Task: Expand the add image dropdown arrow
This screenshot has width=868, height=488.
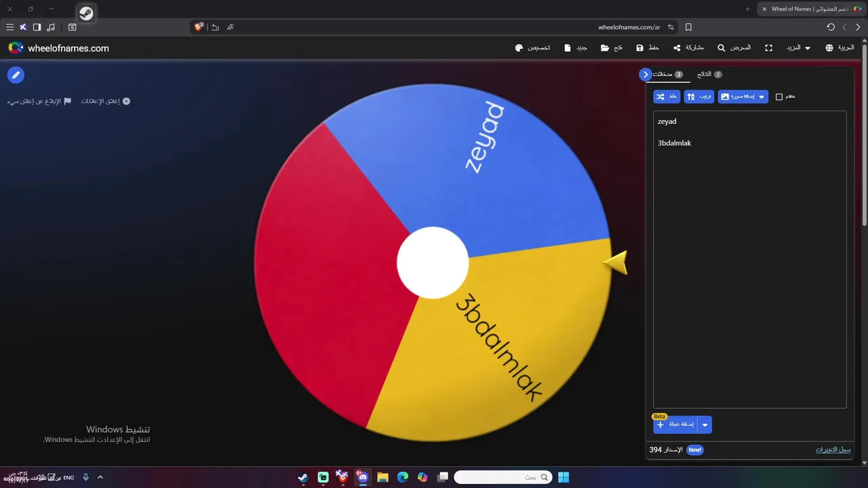Action: [762, 97]
